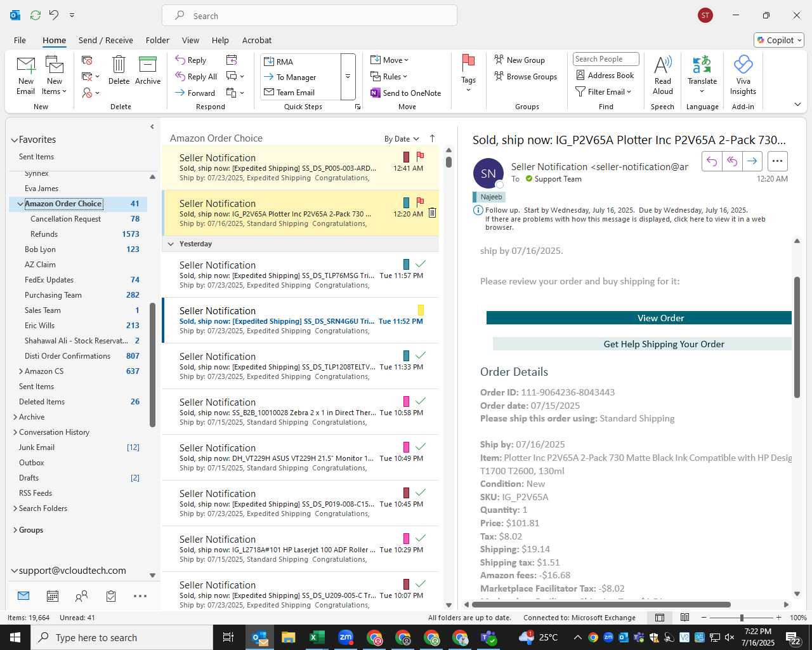Open the Zoom app in taskbar
Viewport: 812px width, 650px height.
[346, 637]
